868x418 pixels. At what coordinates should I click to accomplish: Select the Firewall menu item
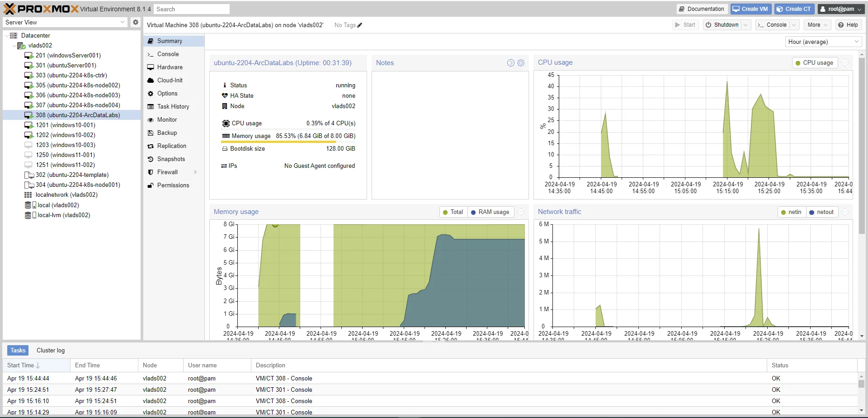[x=174, y=172]
